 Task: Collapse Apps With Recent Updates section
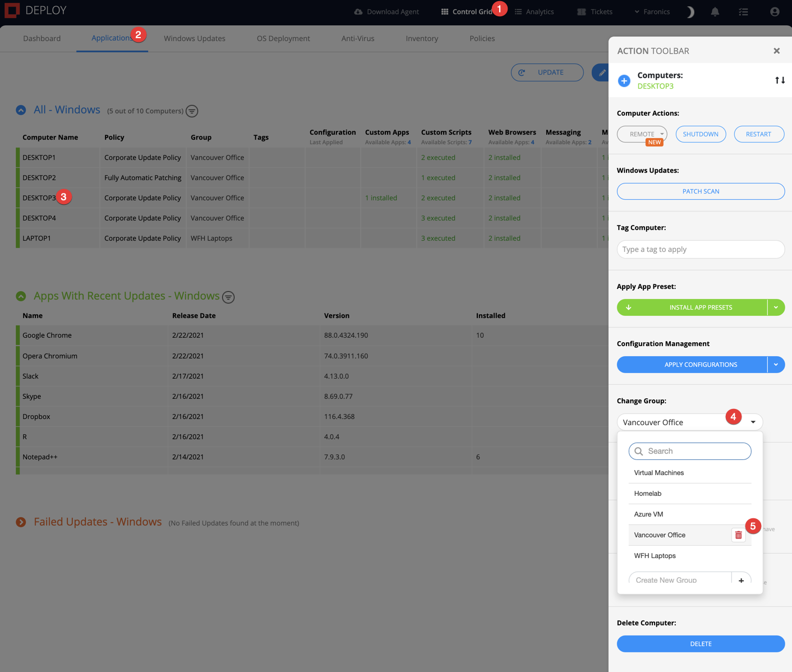[x=21, y=296]
